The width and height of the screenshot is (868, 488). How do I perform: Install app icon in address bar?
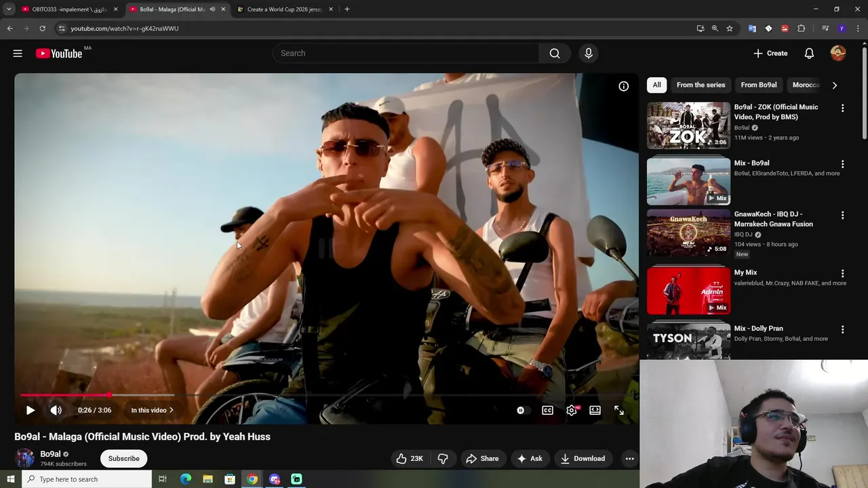pyautogui.click(x=701, y=28)
